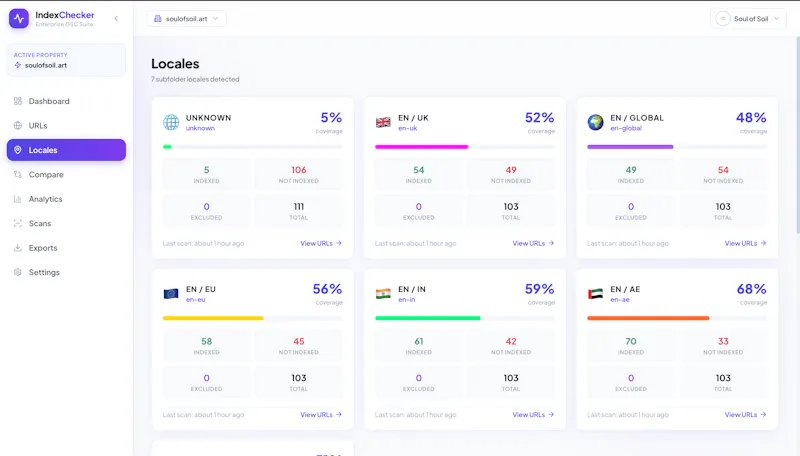Click the 7 subfolder locales detected text
800x456 pixels.
pyautogui.click(x=195, y=79)
